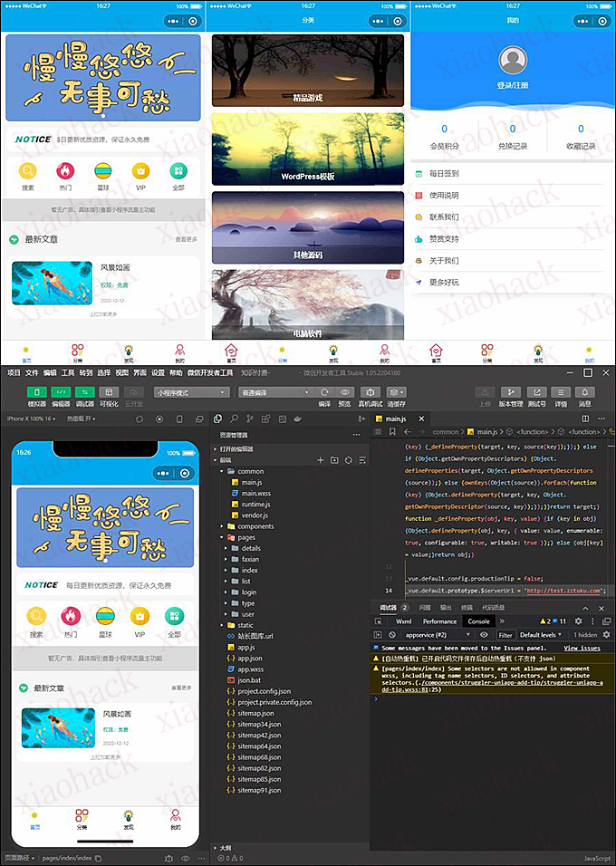Screen dimensions: 616x866
Task: Click the bookmark icon in editor breadcrumb bar
Action: pyautogui.click(x=392, y=432)
